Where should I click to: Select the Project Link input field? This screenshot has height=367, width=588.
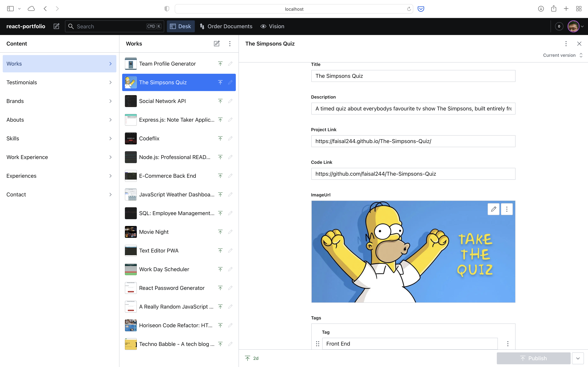[413, 141]
